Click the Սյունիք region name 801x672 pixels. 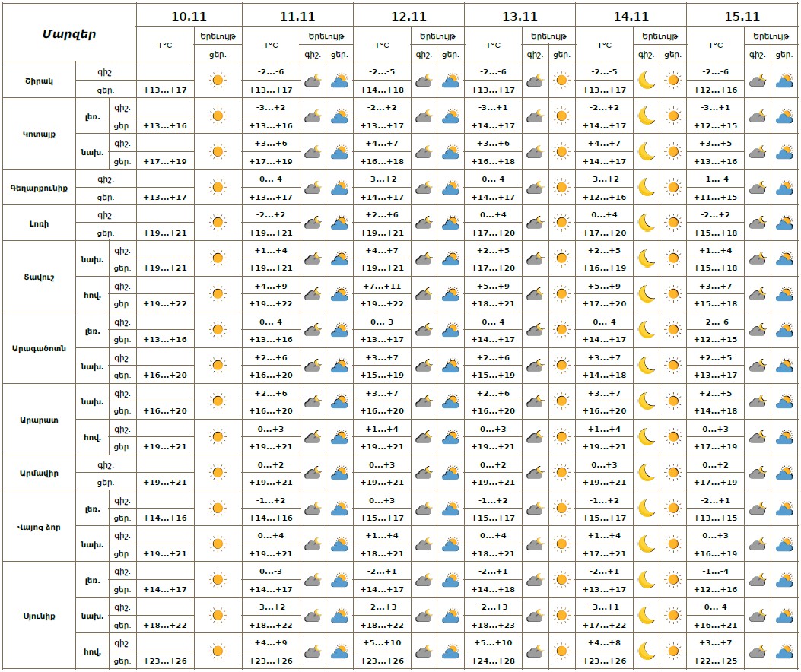click(x=39, y=615)
